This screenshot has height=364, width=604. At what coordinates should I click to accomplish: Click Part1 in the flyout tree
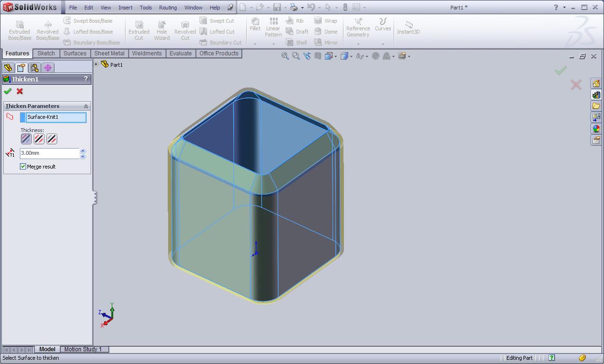pos(116,65)
